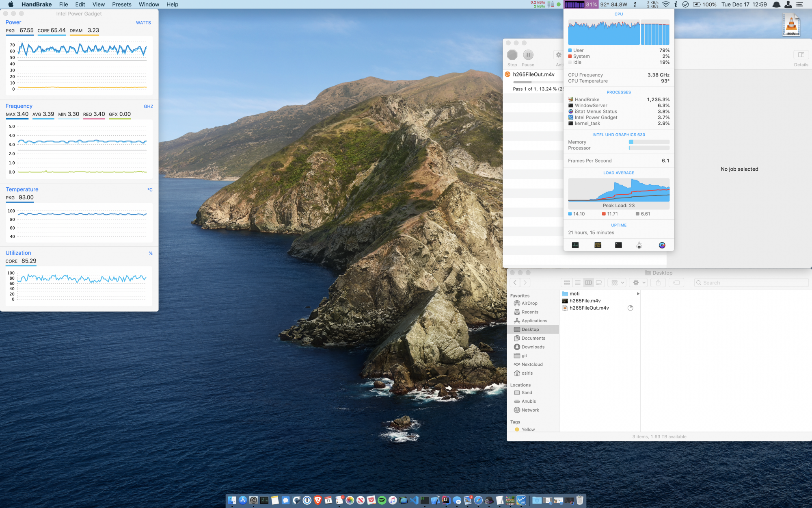Open Activity Monitor icon in iStat panel
The image size is (812, 508).
pyautogui.click(x=575, y=245)
